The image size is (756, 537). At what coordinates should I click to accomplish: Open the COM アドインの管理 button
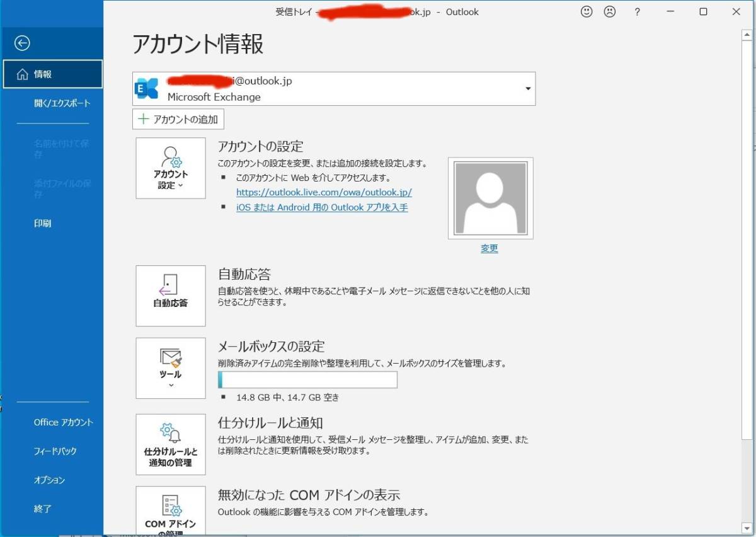click(171, 511)
